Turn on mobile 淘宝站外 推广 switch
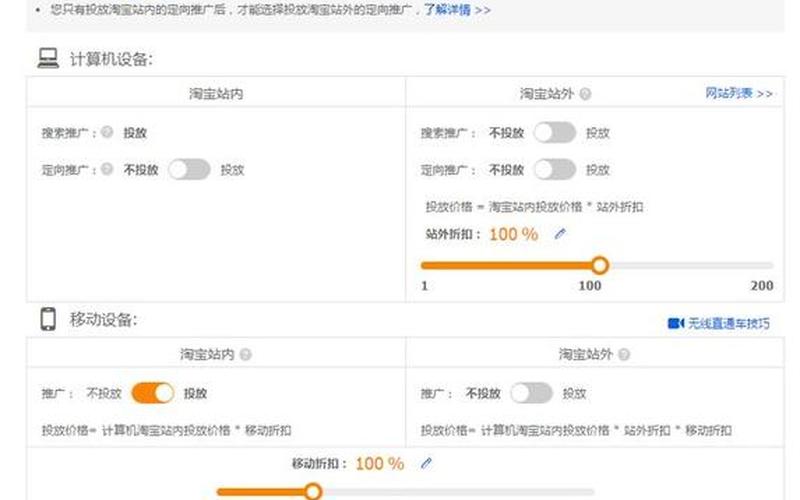This screenshot has width=800, height=500. tap(532, 393)
